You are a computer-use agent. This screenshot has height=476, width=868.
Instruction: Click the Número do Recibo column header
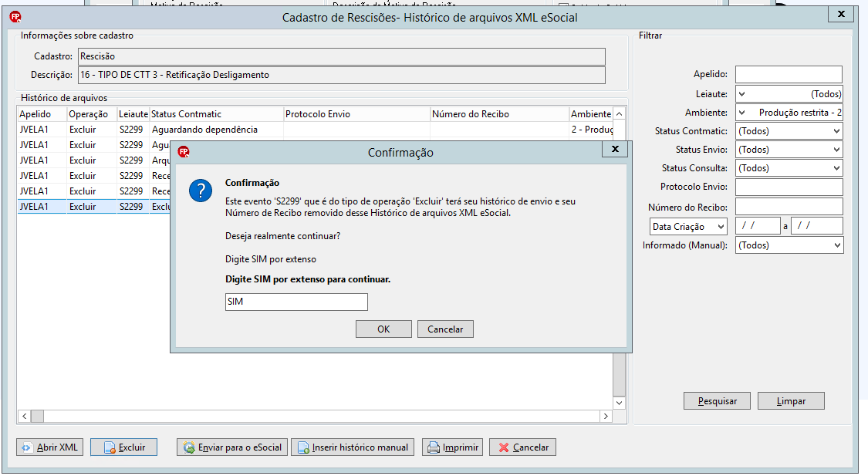pos(500,114)
